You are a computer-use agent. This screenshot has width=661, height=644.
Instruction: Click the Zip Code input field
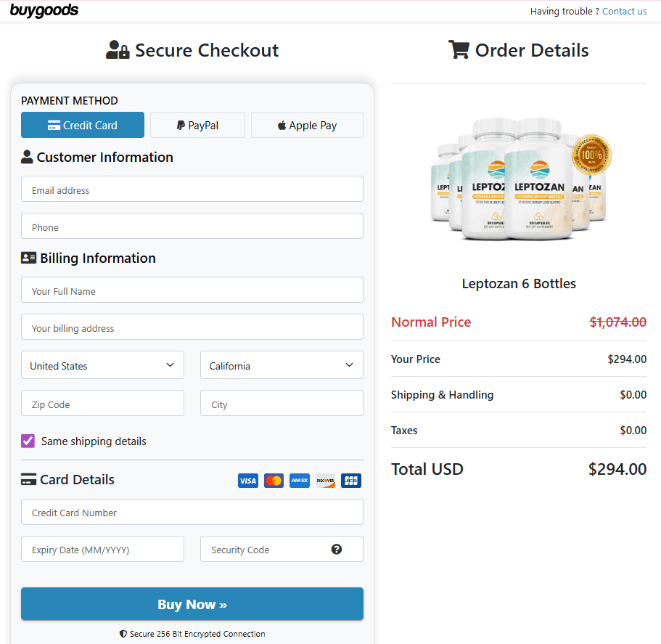102,404
